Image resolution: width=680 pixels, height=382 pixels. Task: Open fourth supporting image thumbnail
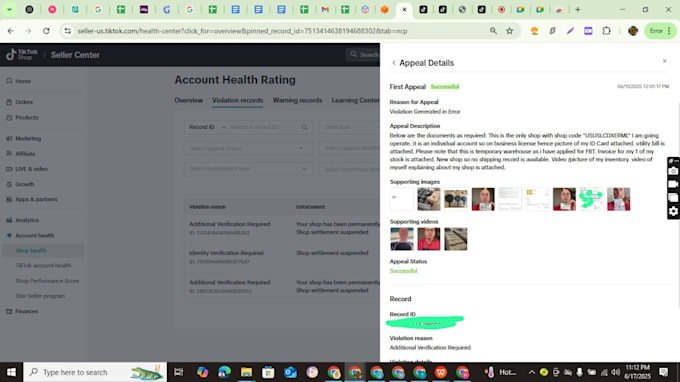(x=483, y=199)
